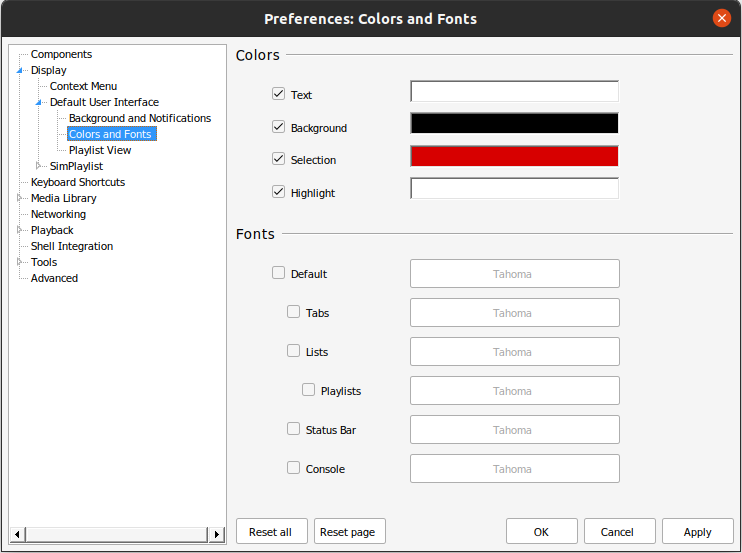This screenshot has height=553, width=742.
Task: Click the Reset all button
Action: click(x=272, y=531)
